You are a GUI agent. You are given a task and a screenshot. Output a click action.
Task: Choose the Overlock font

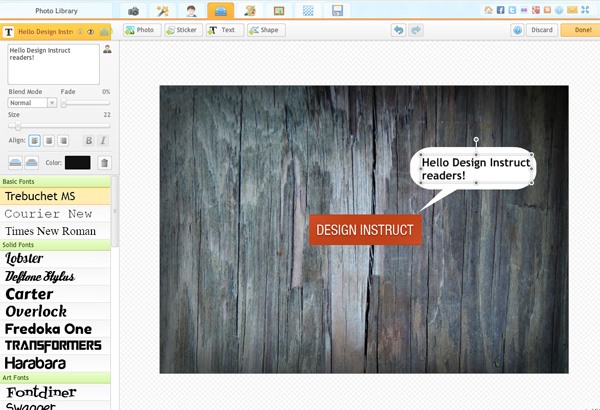[x=55, y=311]
